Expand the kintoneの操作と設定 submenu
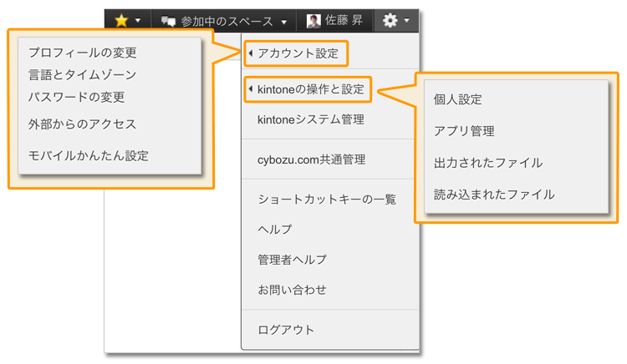The image size is (627, 364). pos(310,88)
